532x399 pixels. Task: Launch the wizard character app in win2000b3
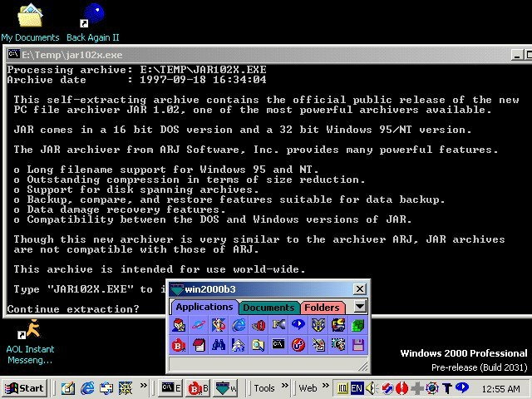pyautogui.click(x=179, y=325)
